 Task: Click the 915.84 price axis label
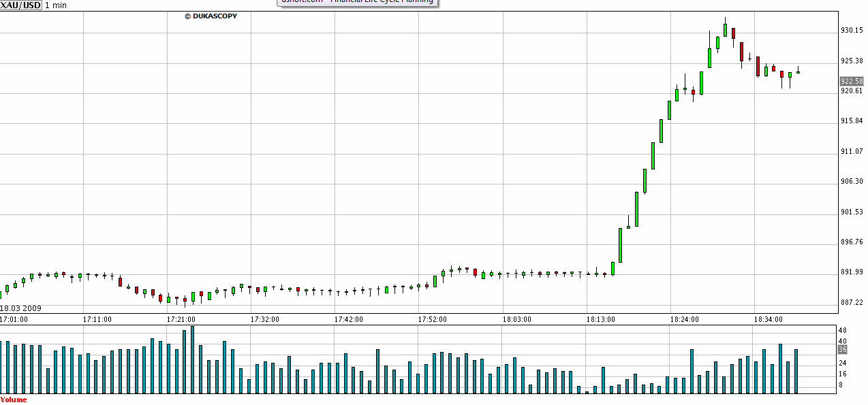(x=852, y=120)
